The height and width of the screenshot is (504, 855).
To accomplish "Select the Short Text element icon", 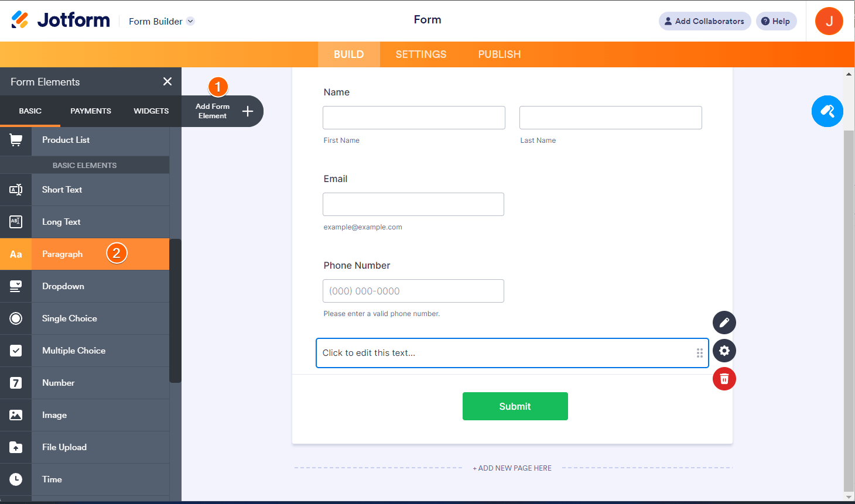I will coord(16,190).
